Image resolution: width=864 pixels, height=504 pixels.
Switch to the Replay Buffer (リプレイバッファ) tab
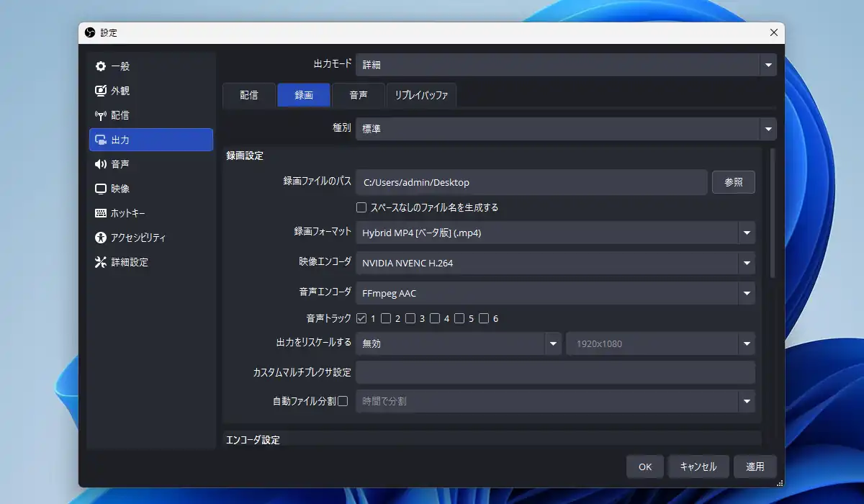[421, 95]
